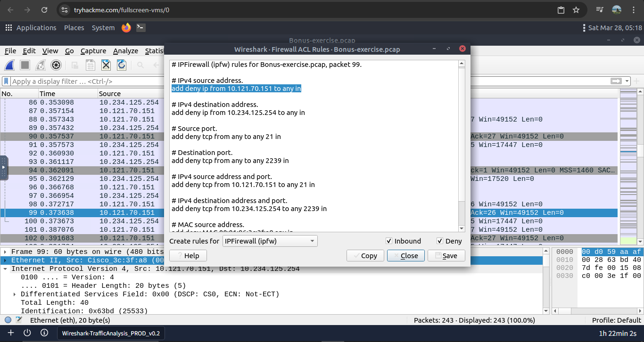Click the add filter button plus icon
Image resolution: width=644 pixels, height=342 pixels.
(637, 81)
